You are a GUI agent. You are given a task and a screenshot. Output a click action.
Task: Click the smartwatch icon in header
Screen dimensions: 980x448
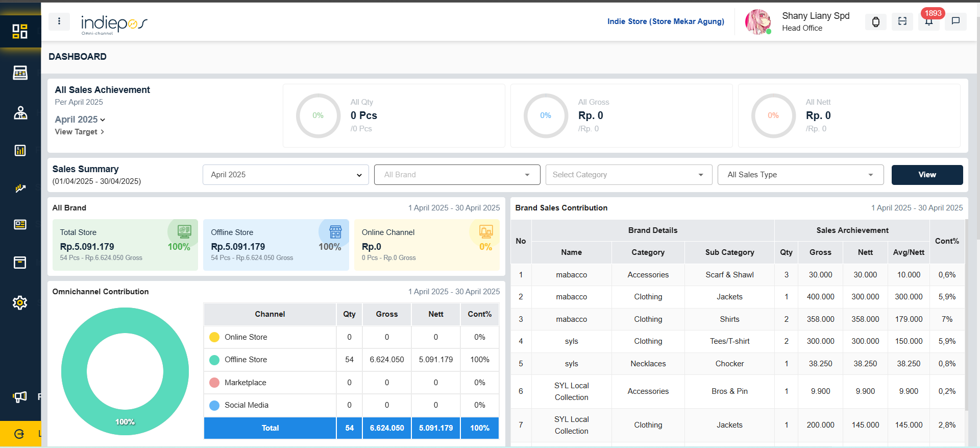pyautogui.click(x=875, y=21)
